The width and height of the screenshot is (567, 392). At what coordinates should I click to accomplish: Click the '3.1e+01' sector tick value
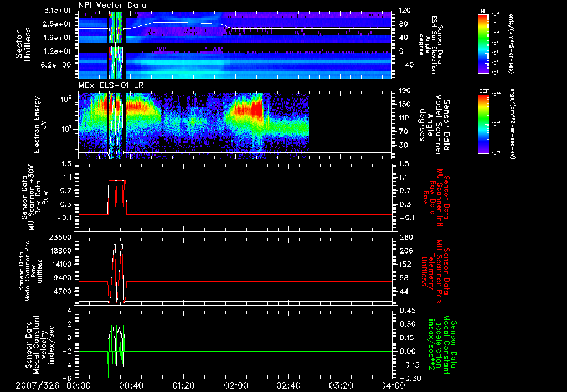58,11
